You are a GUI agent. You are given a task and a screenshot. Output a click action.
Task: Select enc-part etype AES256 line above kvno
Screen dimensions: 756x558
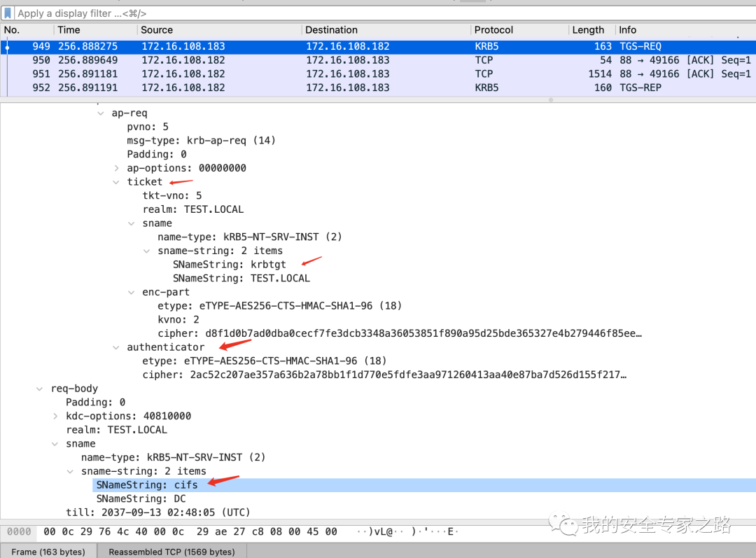pos(279,306)
